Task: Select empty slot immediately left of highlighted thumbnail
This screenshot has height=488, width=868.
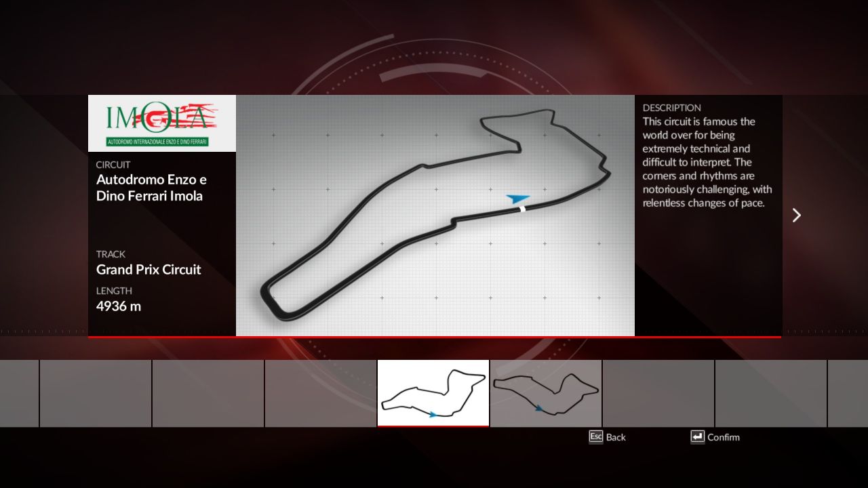Action: coord(320,393)
